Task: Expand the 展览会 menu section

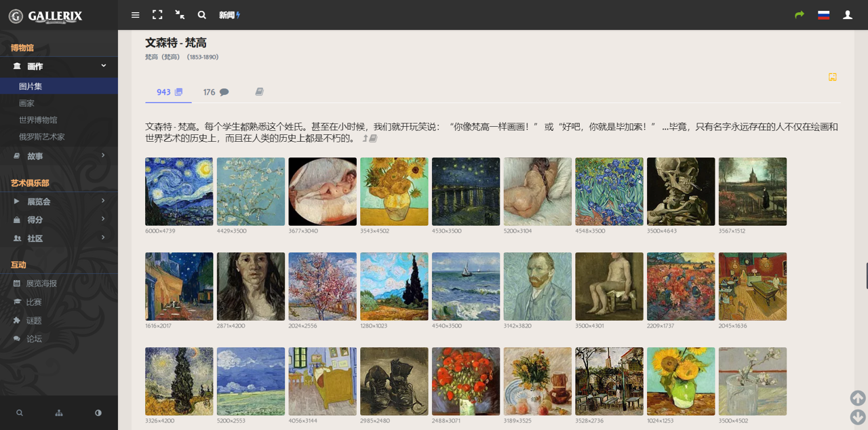Action: click(59, 201)
